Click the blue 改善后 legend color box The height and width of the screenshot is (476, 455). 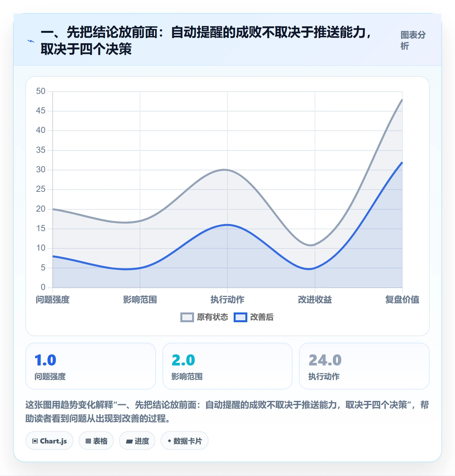click(240, 317)
